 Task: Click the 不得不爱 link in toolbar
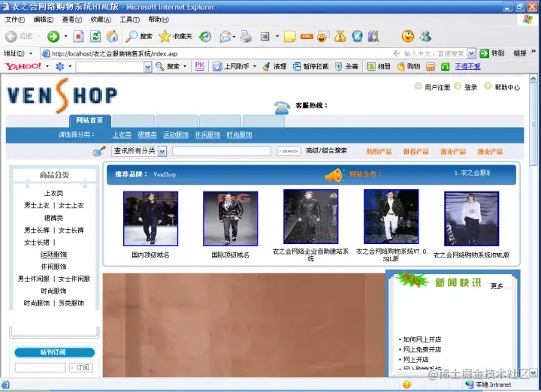[x=467, y=66]
